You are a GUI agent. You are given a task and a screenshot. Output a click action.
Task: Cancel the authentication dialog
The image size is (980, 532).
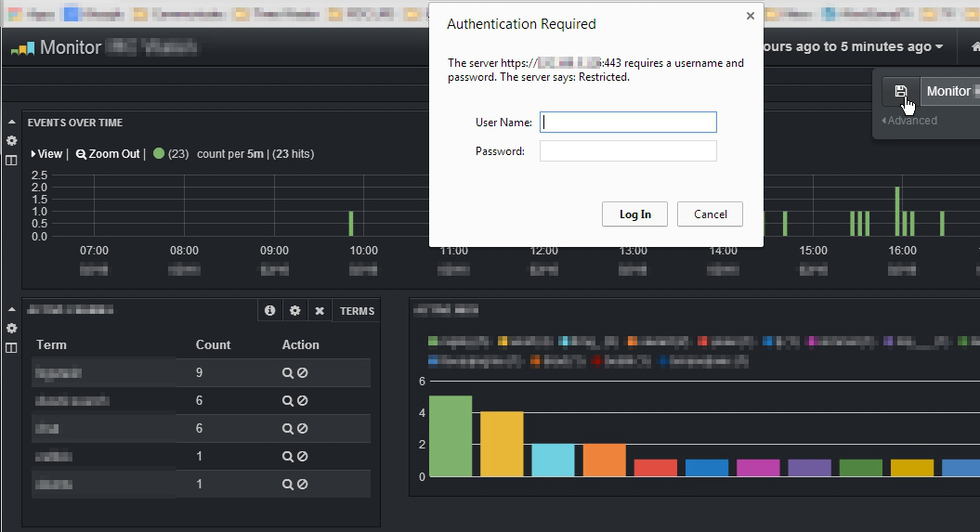710,214
